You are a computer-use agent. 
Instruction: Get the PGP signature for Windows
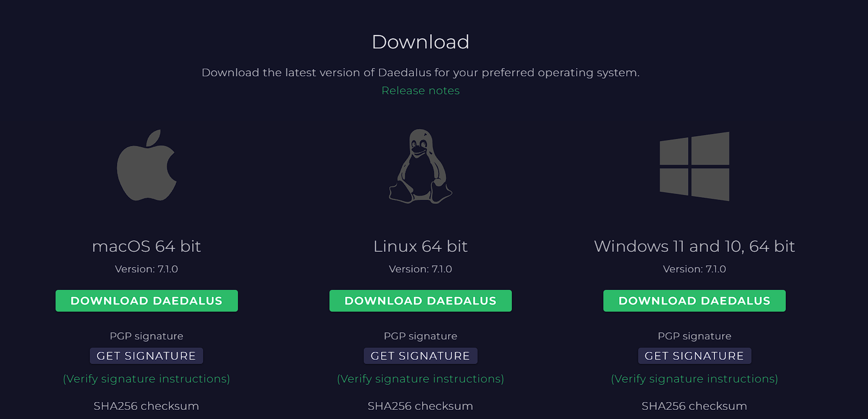(x=694, y=356)
